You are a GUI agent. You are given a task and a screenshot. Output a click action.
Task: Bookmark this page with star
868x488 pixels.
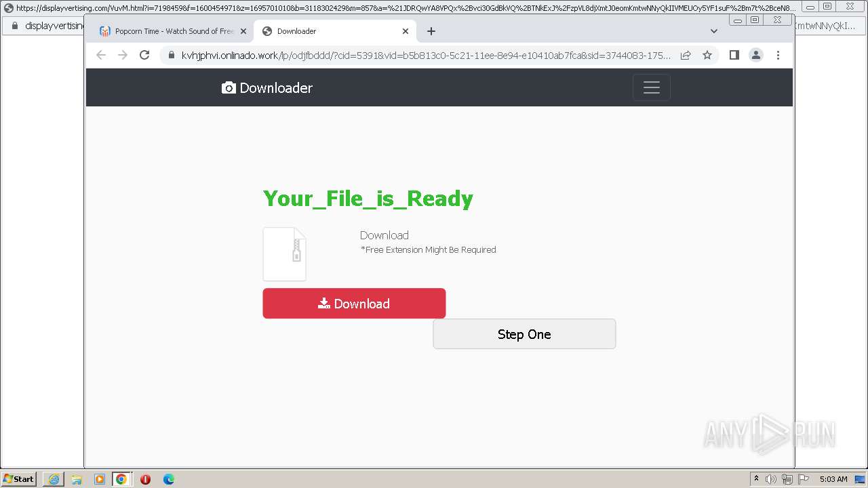[x=707, y=55]
